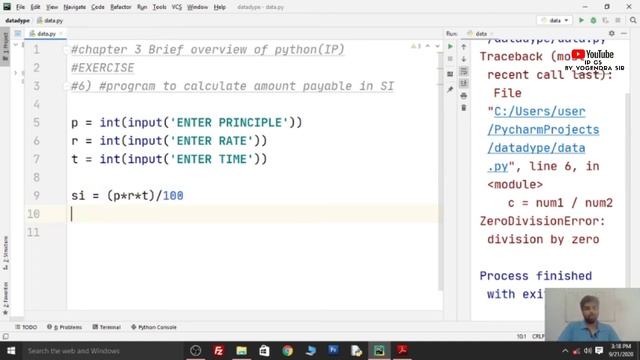Image resolution: width=640 pixels, height=360 pixels.
Task: Expand the second project tree node arrow
Action: point(16,73)
